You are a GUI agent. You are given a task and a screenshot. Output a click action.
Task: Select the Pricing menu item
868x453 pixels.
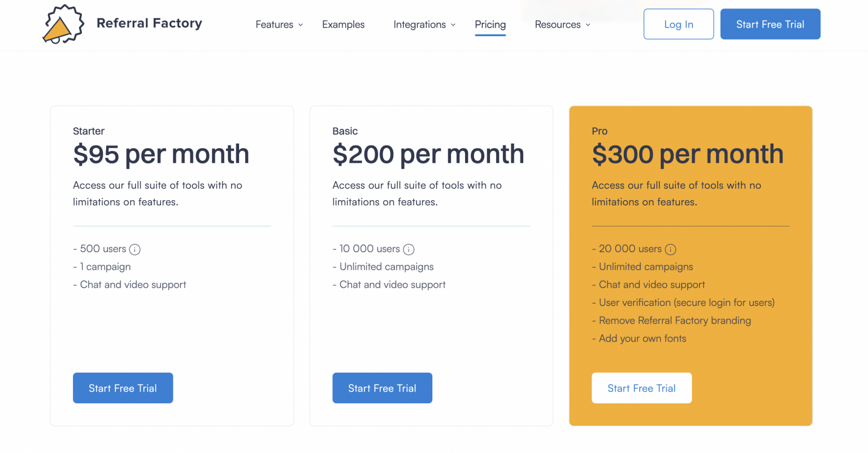[x=490, y=24]
